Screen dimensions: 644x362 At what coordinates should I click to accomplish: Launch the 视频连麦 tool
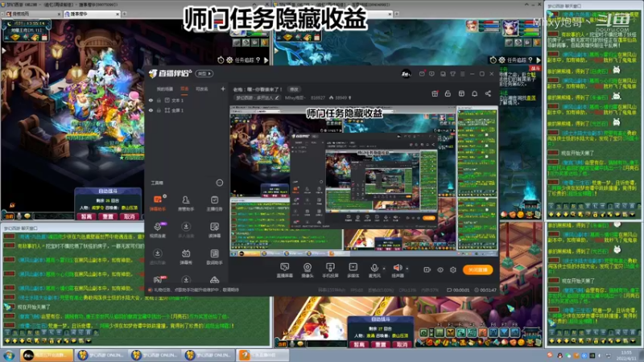tap(157, 230)
